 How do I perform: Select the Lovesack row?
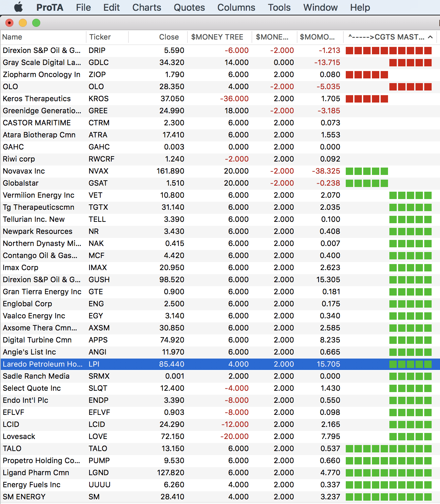(x=220, y=437)
